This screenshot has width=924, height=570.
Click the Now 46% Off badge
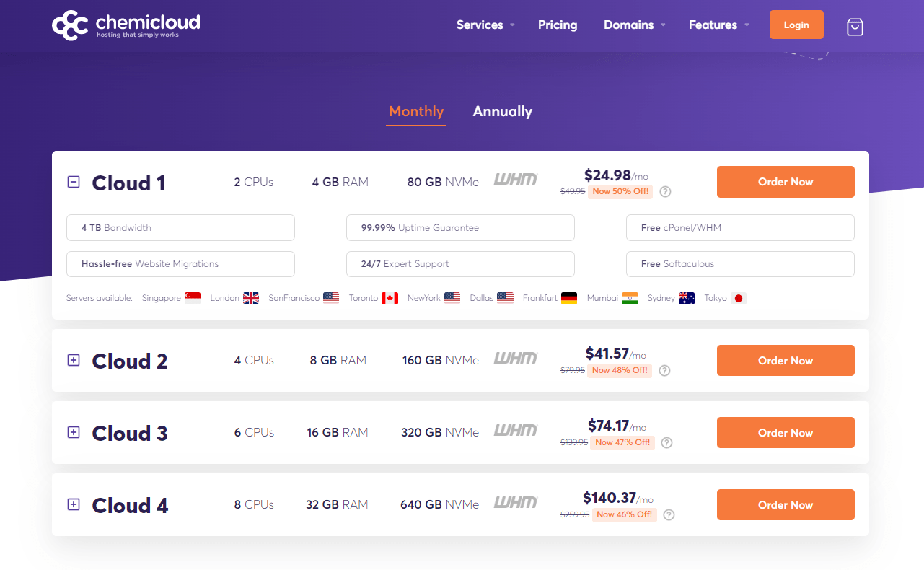coord(625,515)
